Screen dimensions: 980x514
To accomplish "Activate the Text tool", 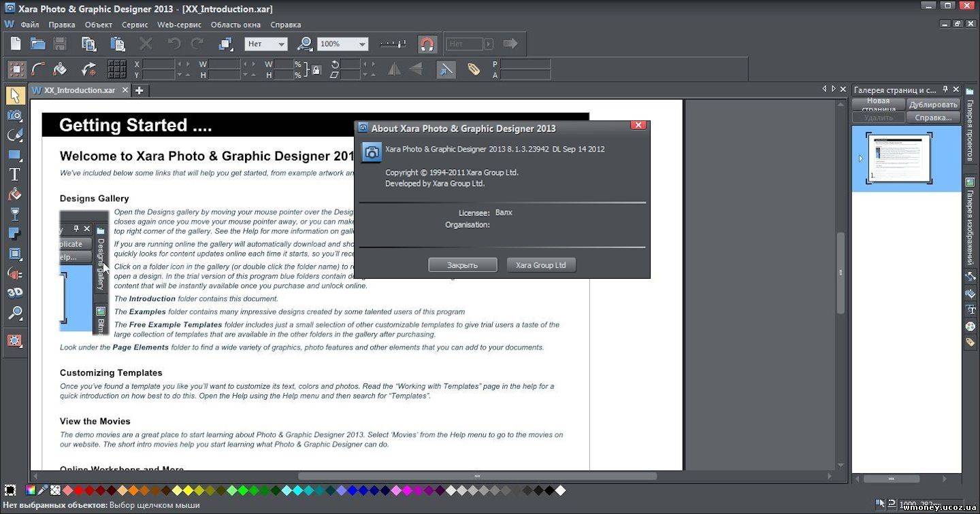I will point(14,175).
